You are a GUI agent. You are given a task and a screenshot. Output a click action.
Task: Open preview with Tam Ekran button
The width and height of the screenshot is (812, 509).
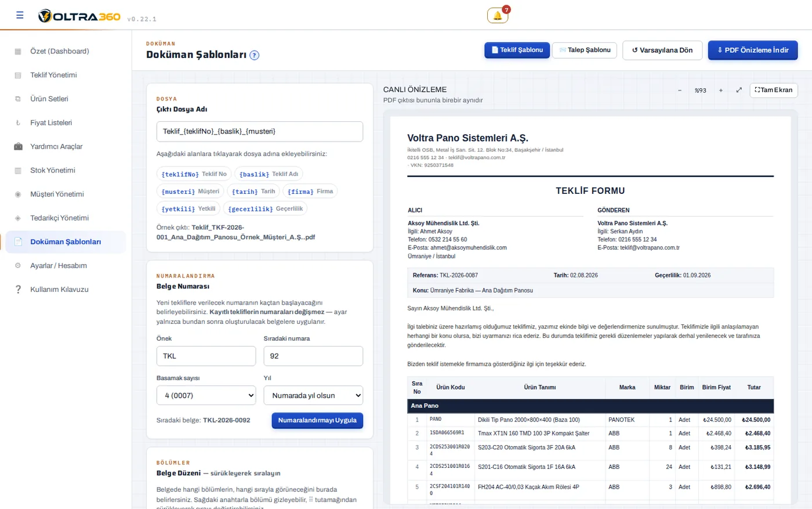[774, 91]
